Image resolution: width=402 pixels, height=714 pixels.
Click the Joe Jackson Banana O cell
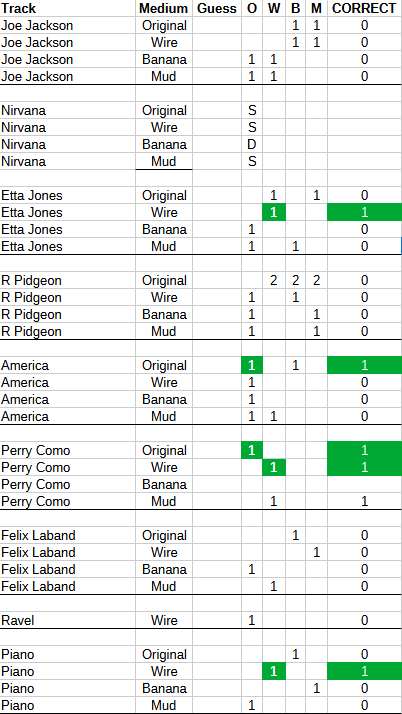252,60
